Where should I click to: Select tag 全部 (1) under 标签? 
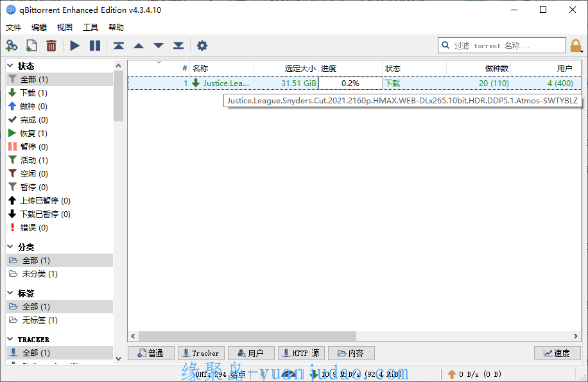coord(60,306)
